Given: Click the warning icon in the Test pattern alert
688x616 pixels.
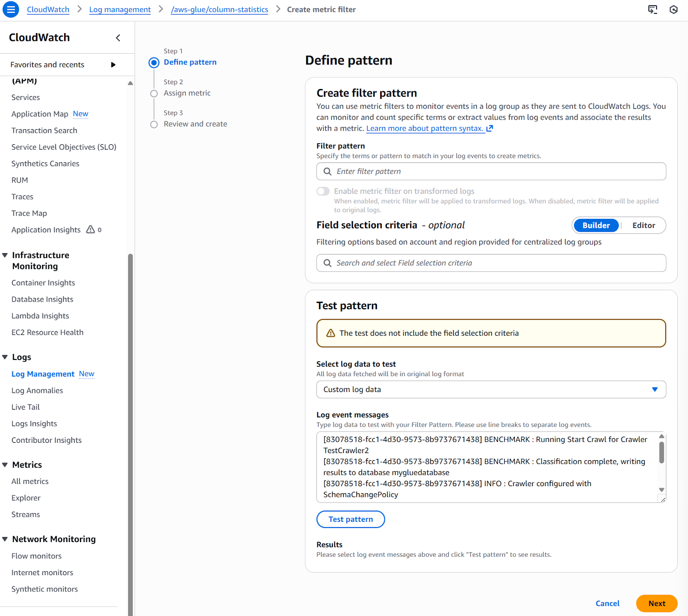Looking at the screenshot, I should 330,333.
